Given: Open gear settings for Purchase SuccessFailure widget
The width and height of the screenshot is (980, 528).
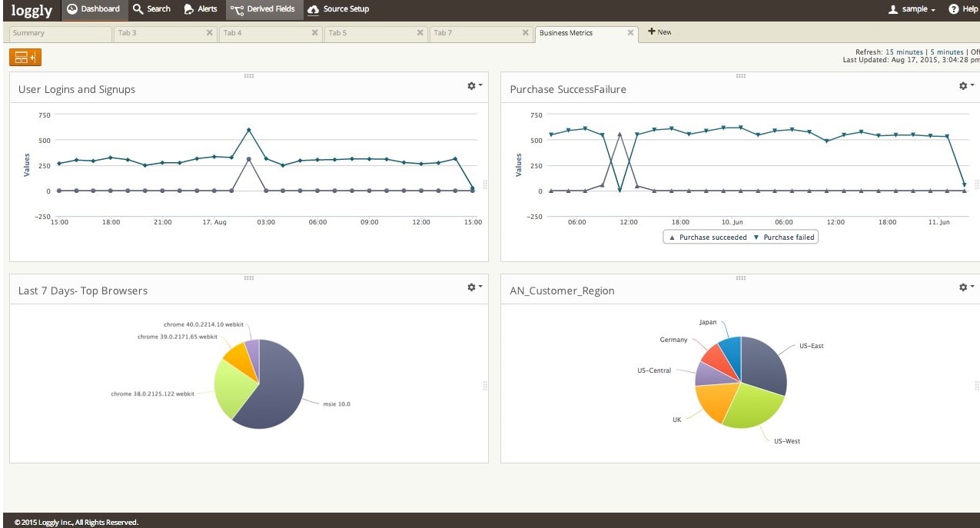Looking at the screenshot, I should 965,86.
